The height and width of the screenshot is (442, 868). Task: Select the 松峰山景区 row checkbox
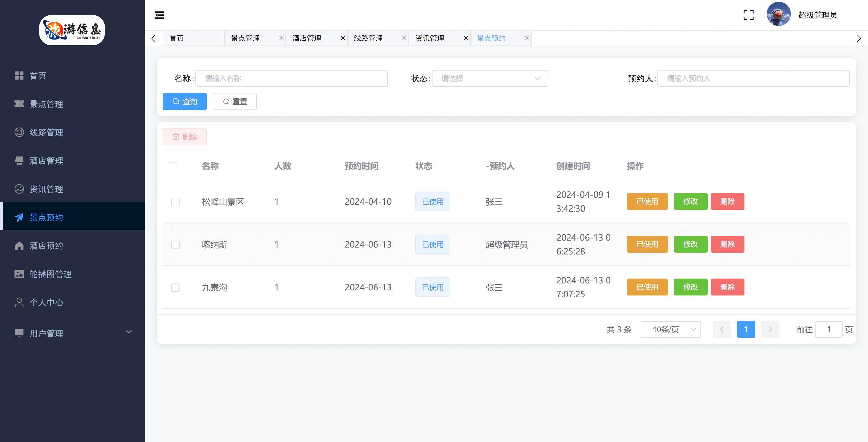coord(175,202)
